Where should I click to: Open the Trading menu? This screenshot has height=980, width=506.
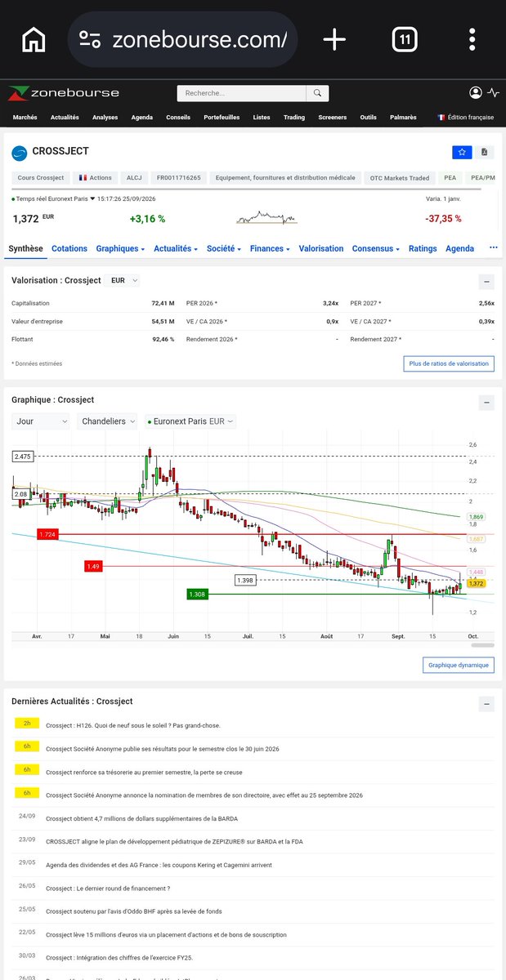tap(294, 117)
